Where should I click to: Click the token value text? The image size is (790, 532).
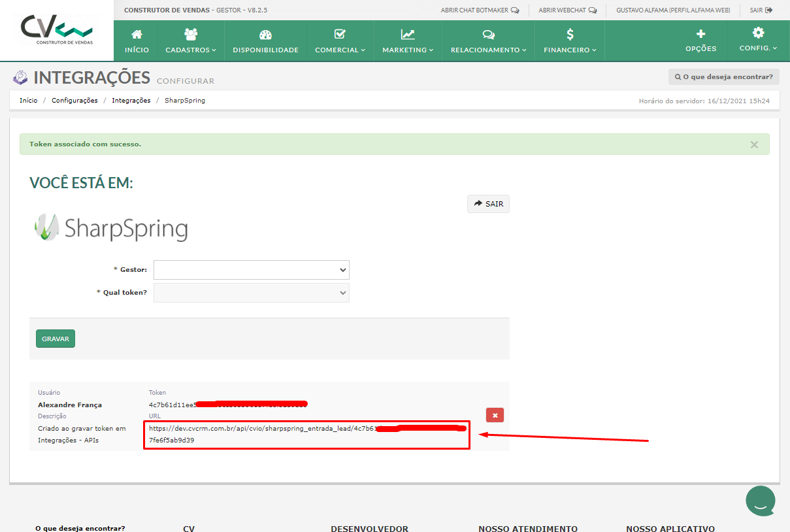pyautogui.click(x=228, y=405)
